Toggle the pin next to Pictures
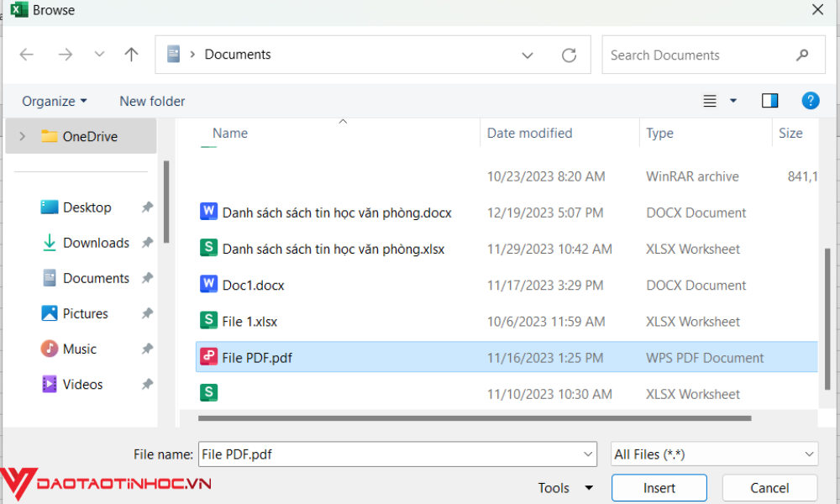 click(148, 313)
